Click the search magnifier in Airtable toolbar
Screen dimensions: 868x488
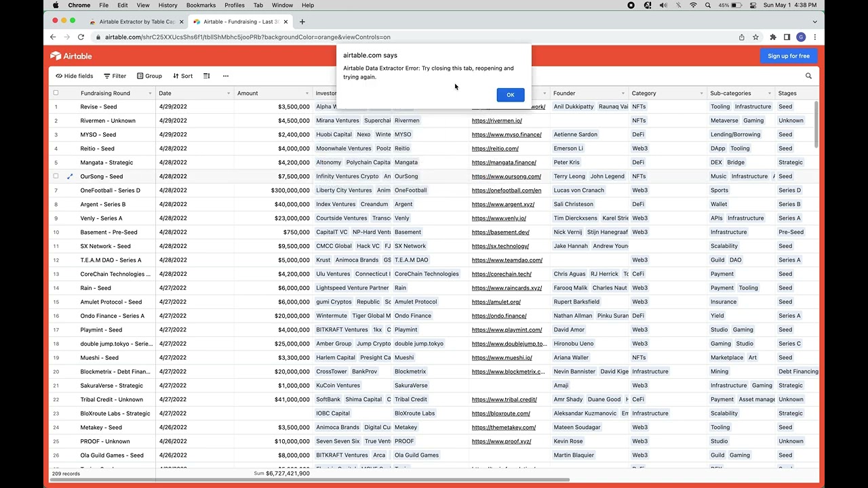(808, 76)
